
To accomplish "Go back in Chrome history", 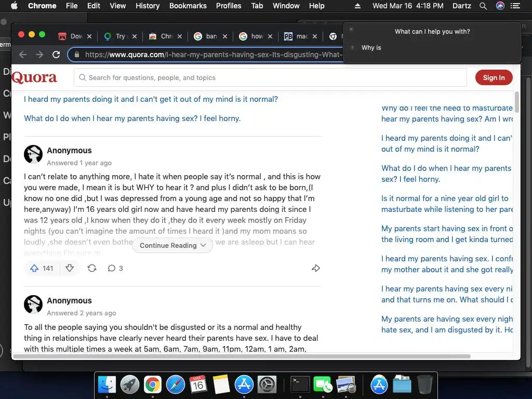I will click(23, 55).
